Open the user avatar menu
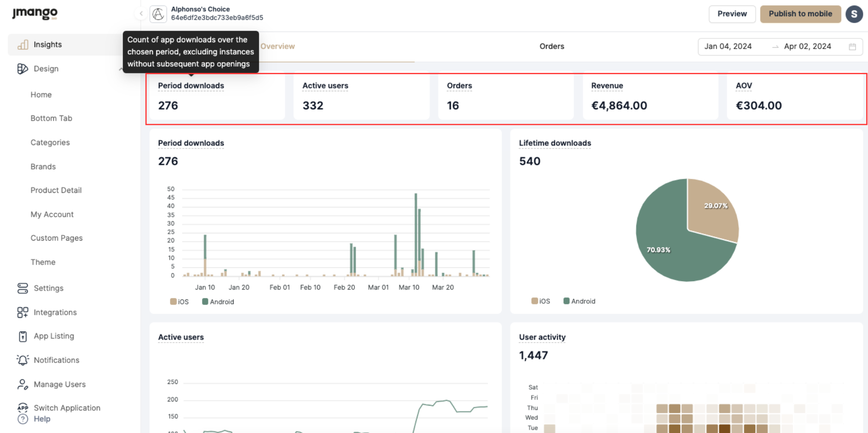Viewport: 868px width, 433px height. coord(854,14)
